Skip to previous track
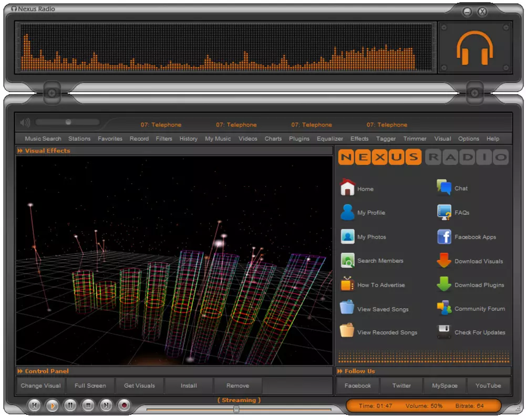 [x=34, y=405]
